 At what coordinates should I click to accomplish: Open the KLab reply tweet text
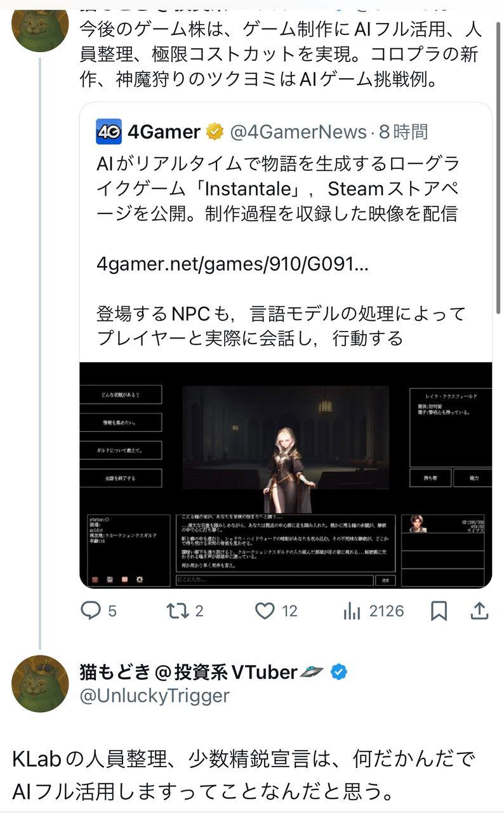click(244, 775)
